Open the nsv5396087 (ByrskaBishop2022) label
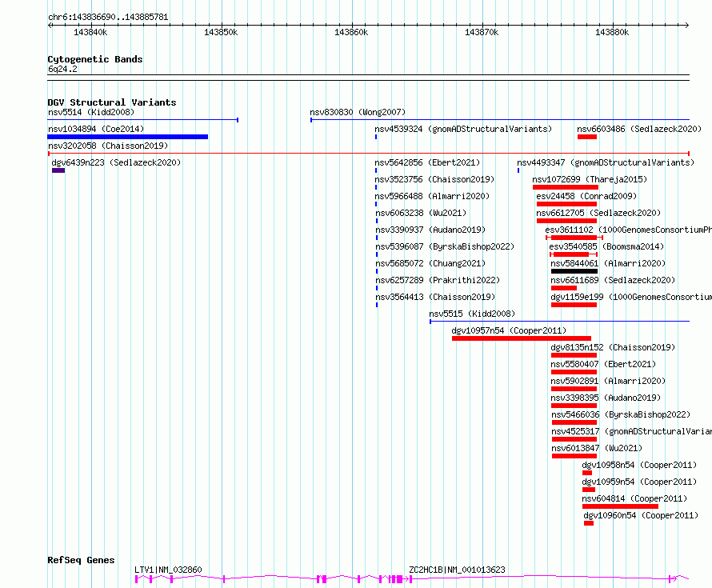 [445, 246]
